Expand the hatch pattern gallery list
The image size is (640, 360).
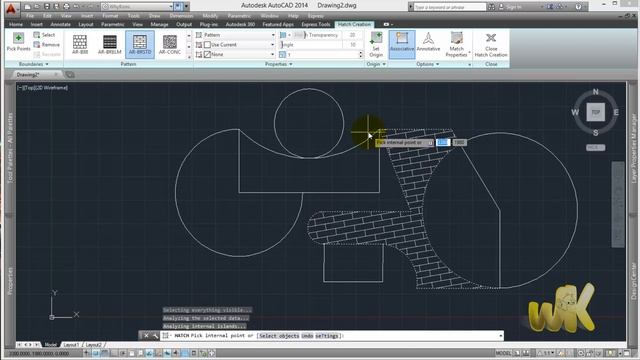point(189,57)
